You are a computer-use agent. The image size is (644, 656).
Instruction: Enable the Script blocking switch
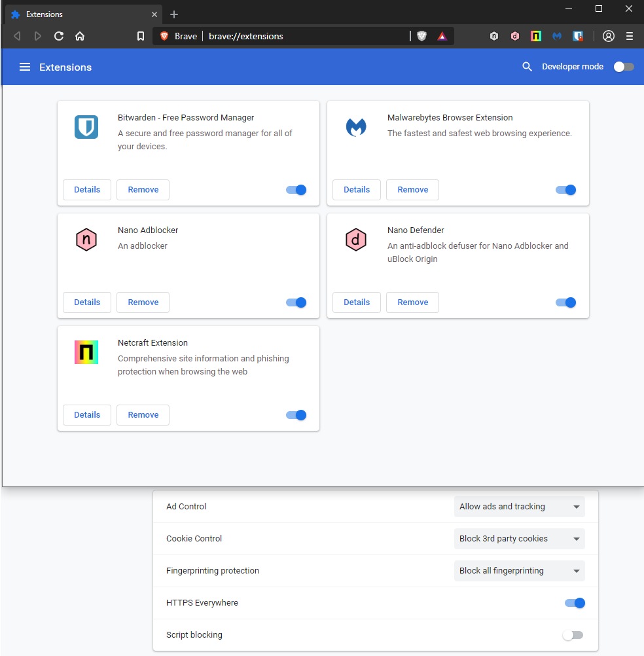click(573, 635)
